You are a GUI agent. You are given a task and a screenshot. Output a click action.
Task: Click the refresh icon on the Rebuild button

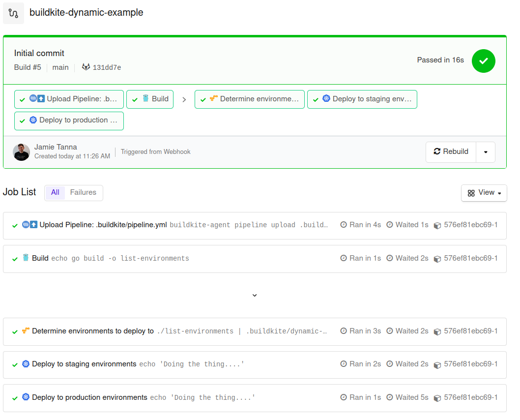(437, 151)
